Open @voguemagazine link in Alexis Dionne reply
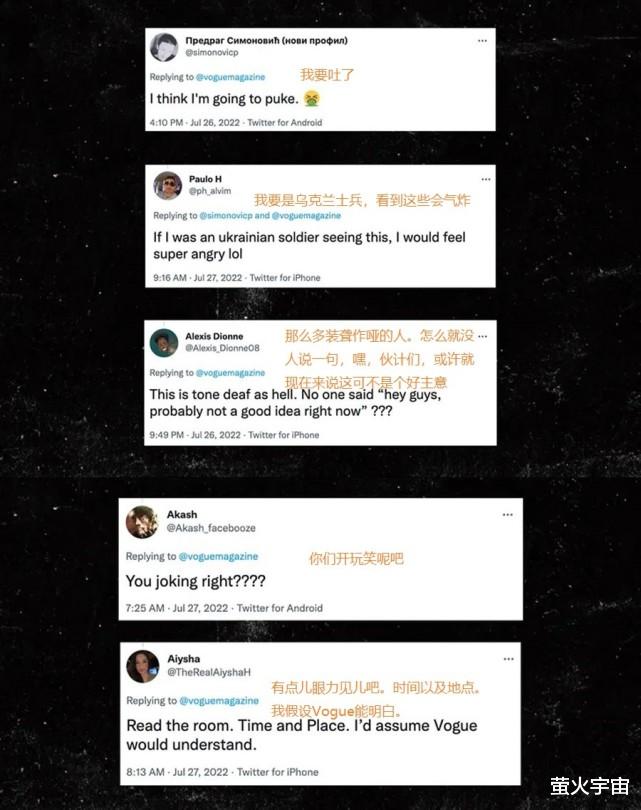The image size is (641, 810). [x=230, y=373]
